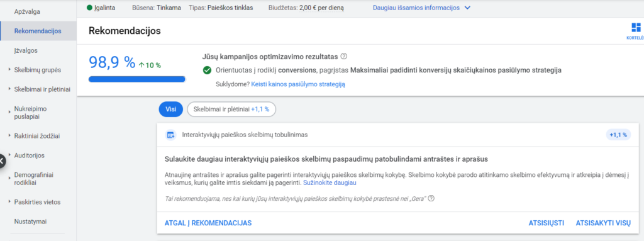Click the 98,9 % optimization score
The image size is (644, 241).
point(112,62)
